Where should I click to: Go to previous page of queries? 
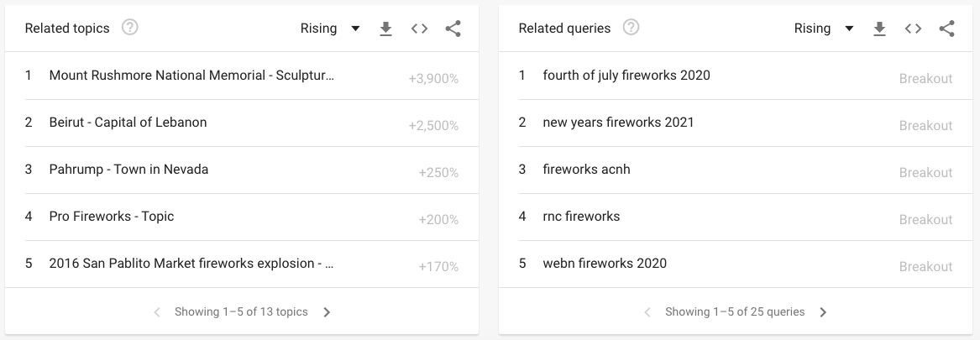click(647, 311)
